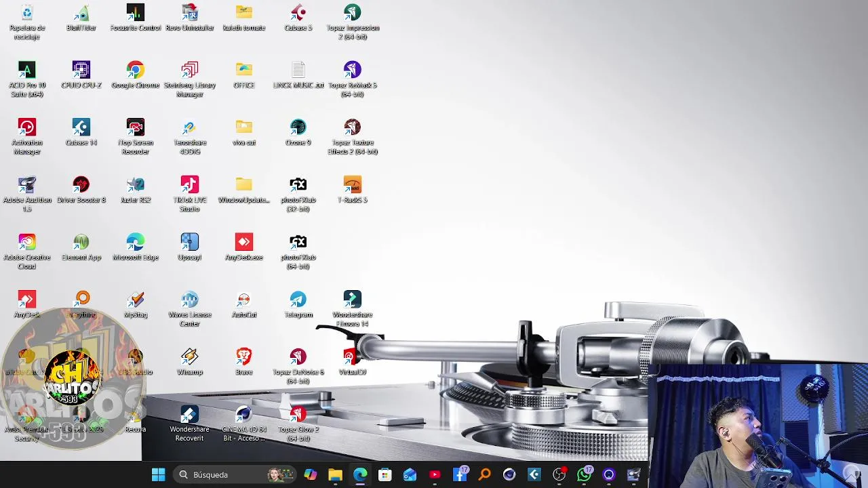Select the Wondershare Filmora 14 shortcut
The width and height of the screenshot is (868, 488).
pyautogui.click(x=353, y=309)
